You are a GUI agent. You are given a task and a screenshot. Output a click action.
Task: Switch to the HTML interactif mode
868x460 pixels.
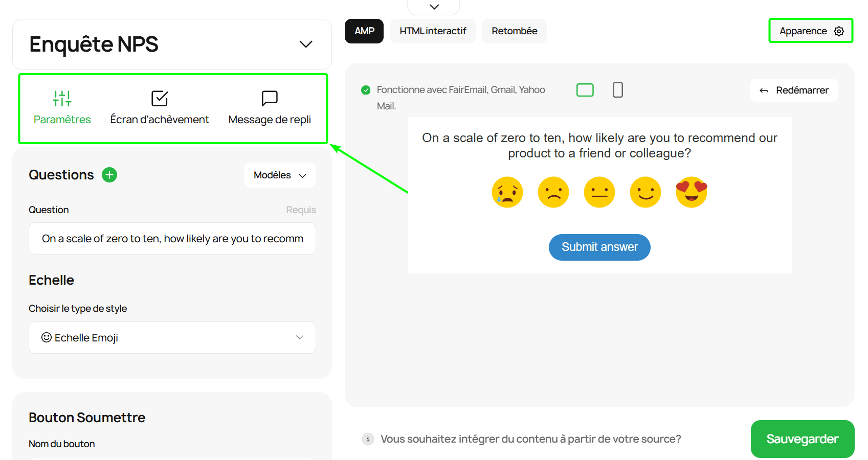click(x=433, y=31)
